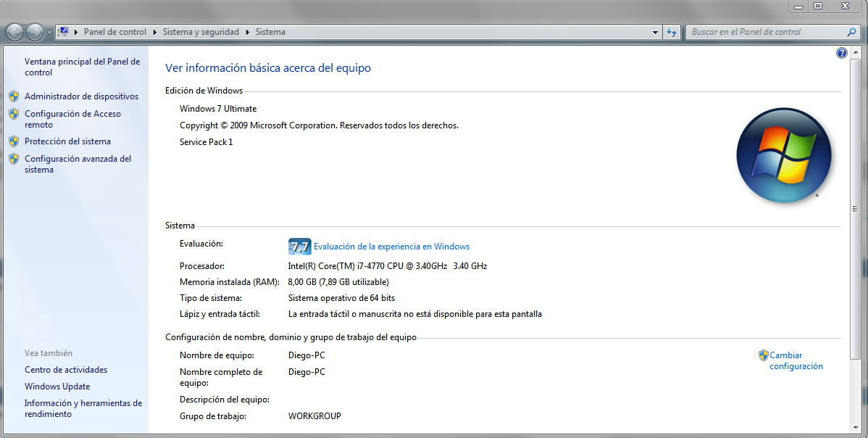This screenshot has width=868, height=438.
Task: Click the Back navigation arrow
Action: (x=15, y=32)
